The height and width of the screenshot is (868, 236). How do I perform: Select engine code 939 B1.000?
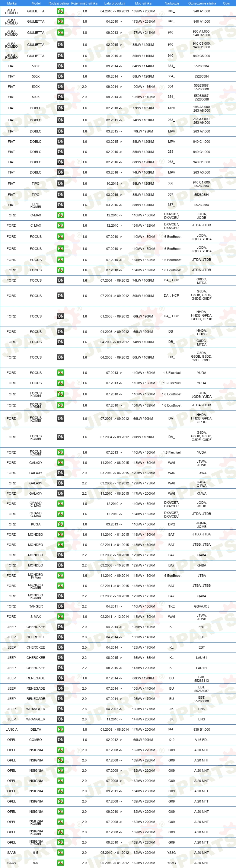pos(202,729)
